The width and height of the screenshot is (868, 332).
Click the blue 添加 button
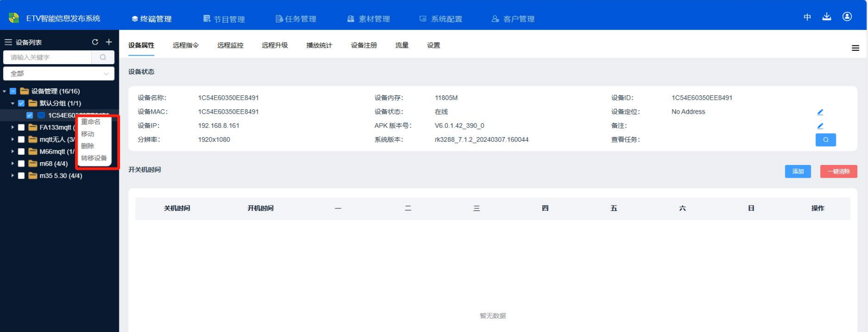point(797,171)
